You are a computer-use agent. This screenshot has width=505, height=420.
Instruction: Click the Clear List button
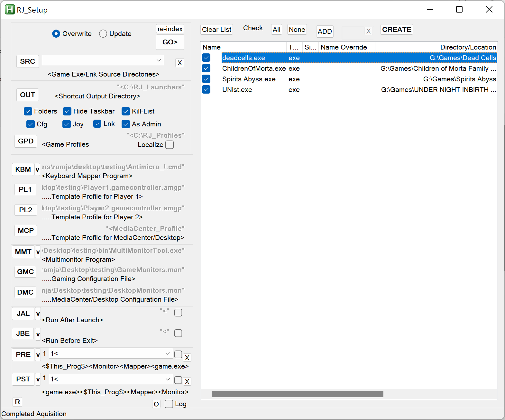216,30
